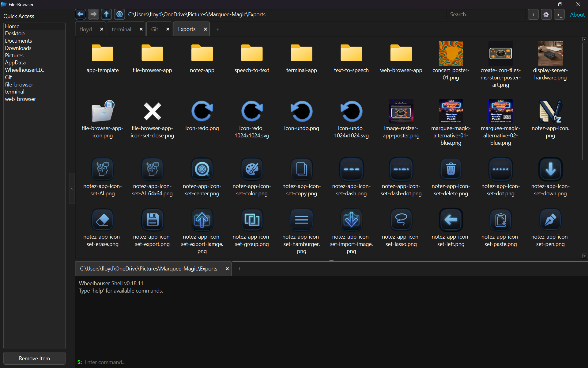Go up one directory with up arrow
This screenshot has width=588, height=368.
pyautogui.click(x=106, y=14)
